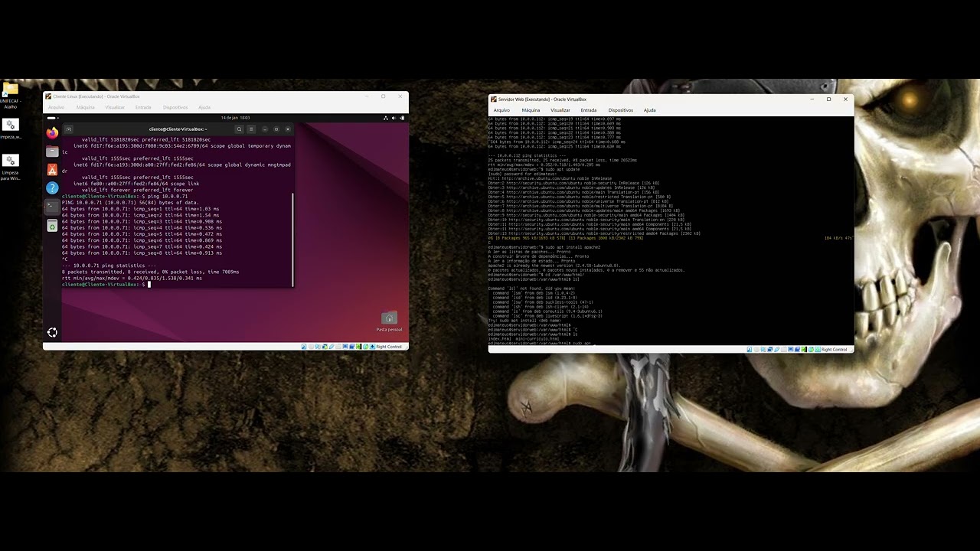Open Ajuda menu in the Cliente Linux window
The width and height of the screenshot is (980, 551).
204,107
